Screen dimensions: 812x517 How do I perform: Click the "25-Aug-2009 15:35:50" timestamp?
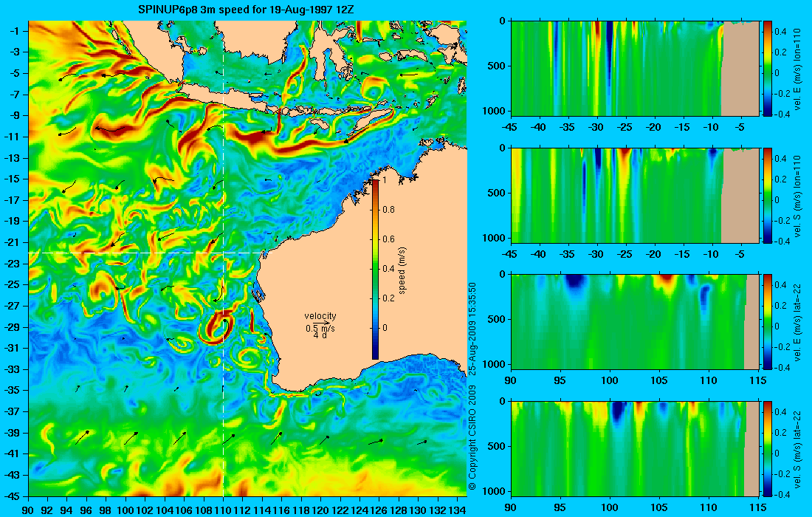pos(472,327)
